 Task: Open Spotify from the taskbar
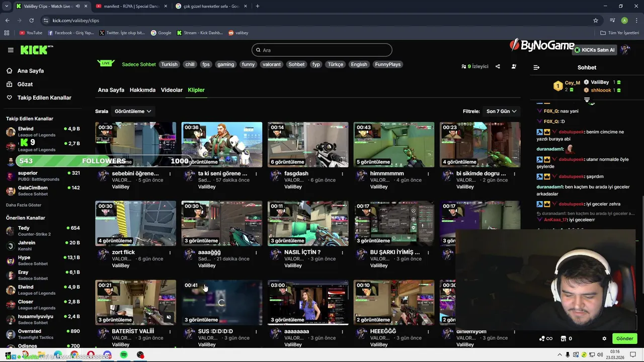point(124,355)
